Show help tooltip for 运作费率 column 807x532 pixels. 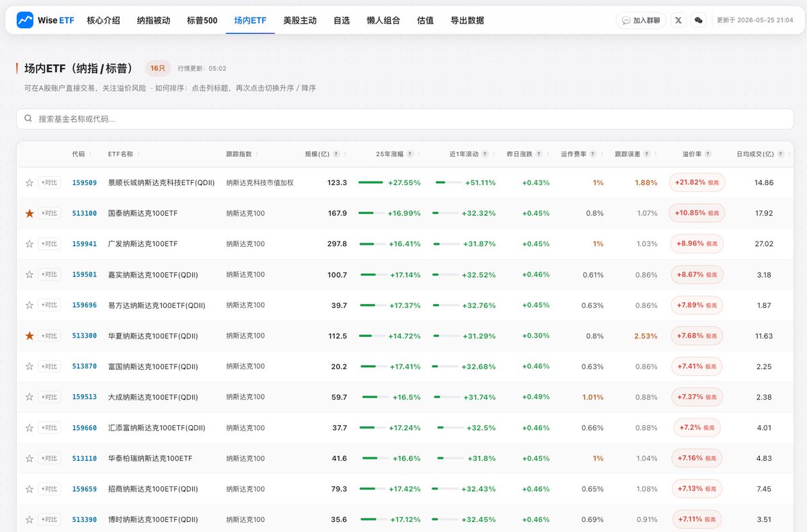[592, 154]
